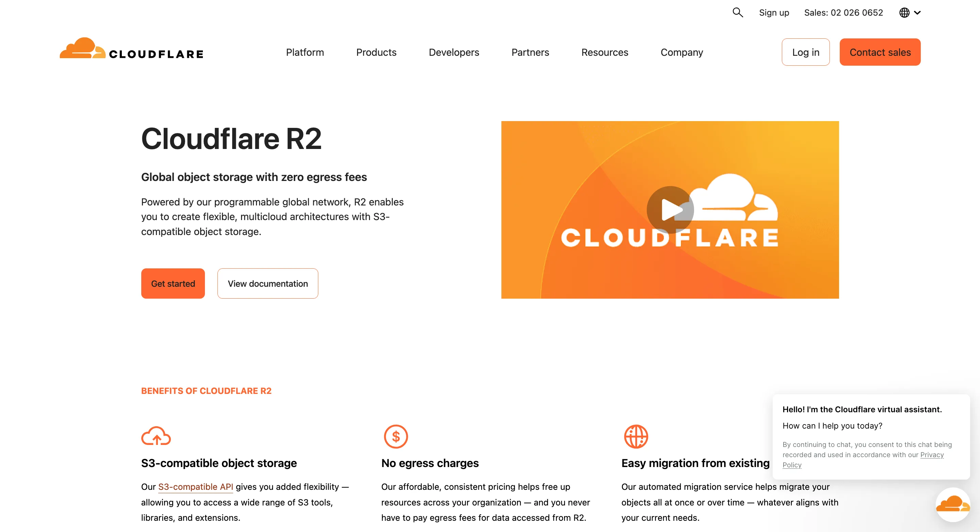The width and height of the screenshot is (980, 532).
Task: Click 'Global object storage with zero egress fees'
Action: [254, 177]
